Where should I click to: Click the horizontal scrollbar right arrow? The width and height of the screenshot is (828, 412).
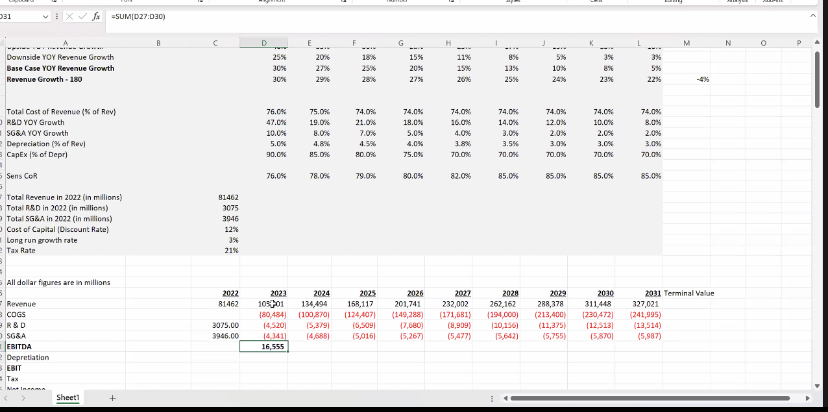pos(807,398)
